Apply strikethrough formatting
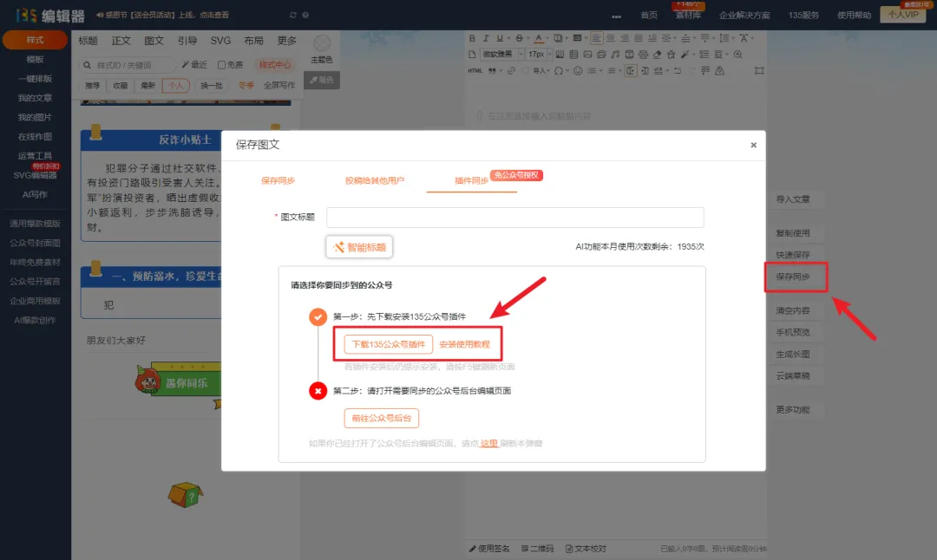The image size is (937, 560). pyautogui.click(x=520, y=38)
